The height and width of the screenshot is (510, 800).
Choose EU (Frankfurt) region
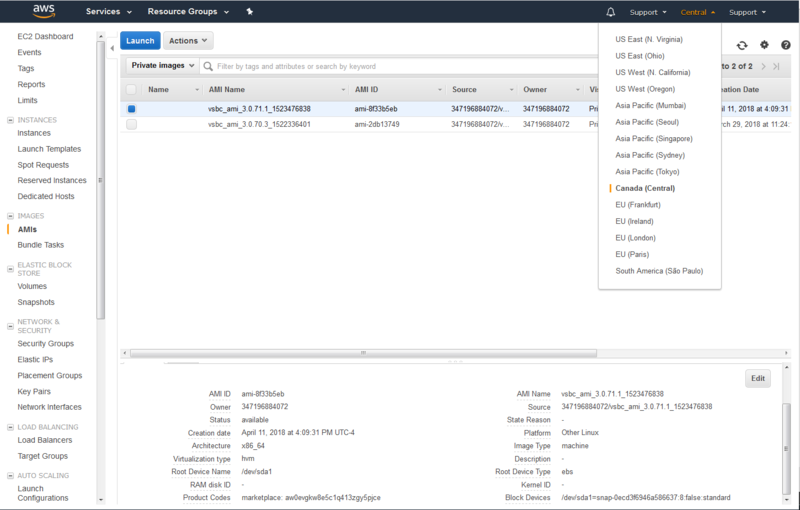click(x=638, y=205)
